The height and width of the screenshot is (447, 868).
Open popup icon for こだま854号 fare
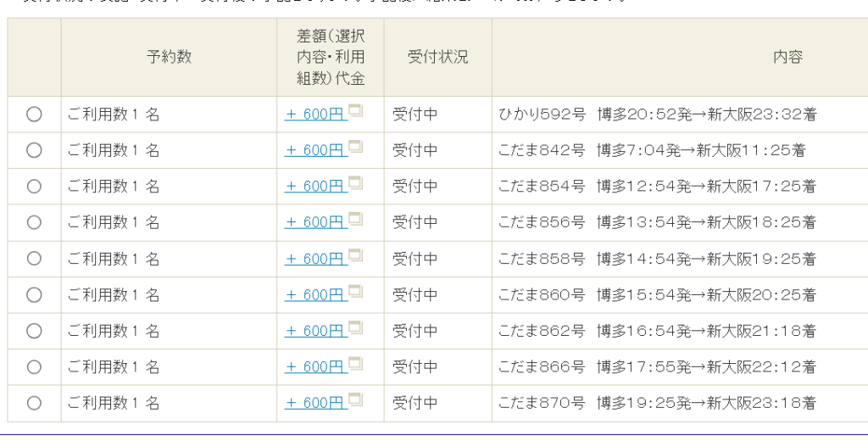(x=356, y=183)
